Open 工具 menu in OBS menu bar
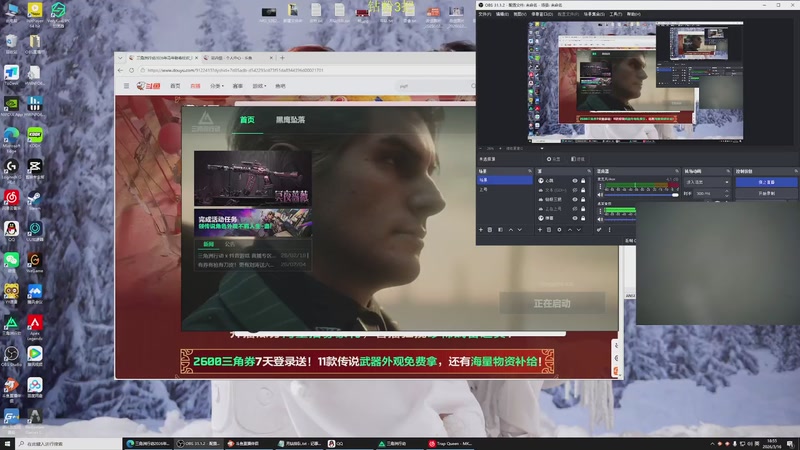 [x=615, y=14]
